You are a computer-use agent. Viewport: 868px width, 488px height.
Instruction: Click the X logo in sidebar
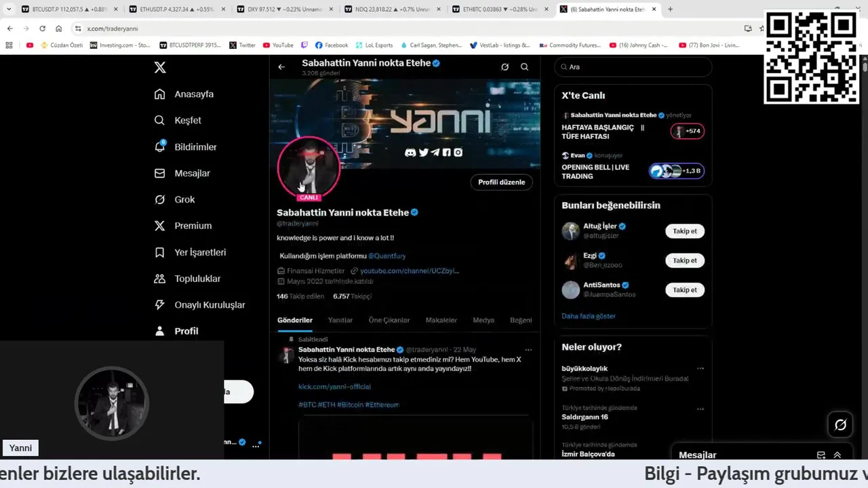[x=160, y=67]
